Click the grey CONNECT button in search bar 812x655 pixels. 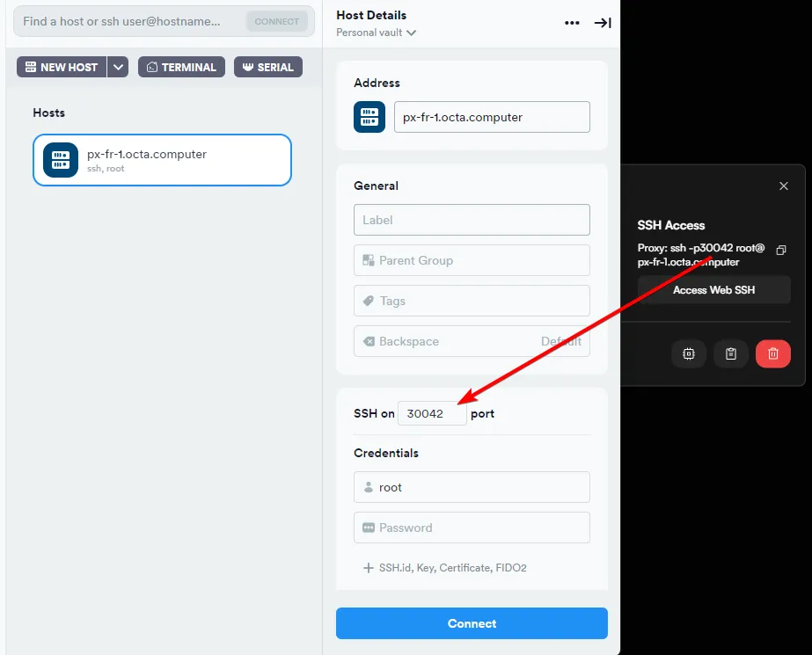tap(277, 22)
